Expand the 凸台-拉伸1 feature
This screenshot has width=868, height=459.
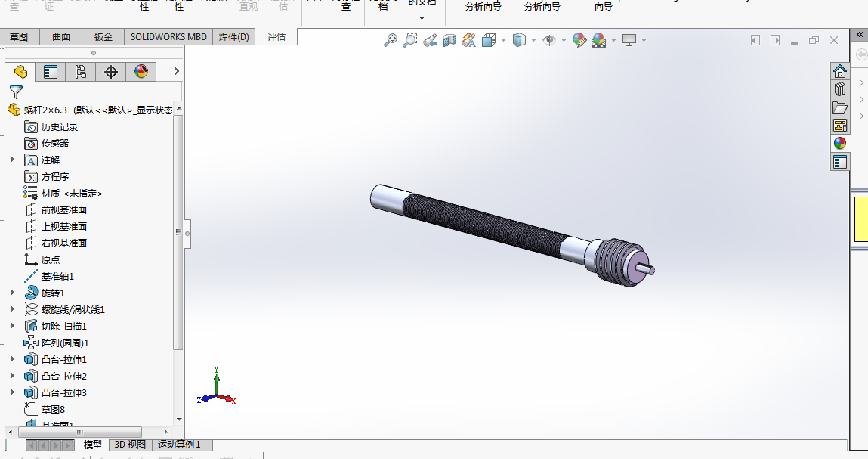click(13, 359)
